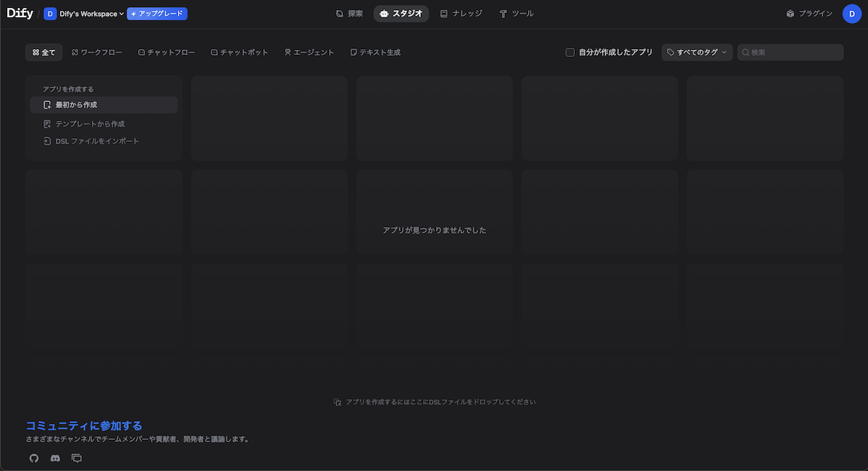Screen dimensions: 868x471
Task: Switch to the ナレッジ tab
Action: tap(461, 14)
